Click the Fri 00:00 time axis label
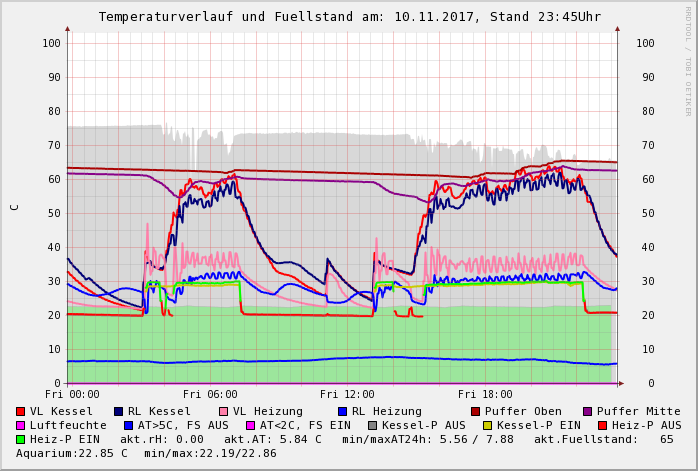 pyautogui.click(x=72, y=394)
